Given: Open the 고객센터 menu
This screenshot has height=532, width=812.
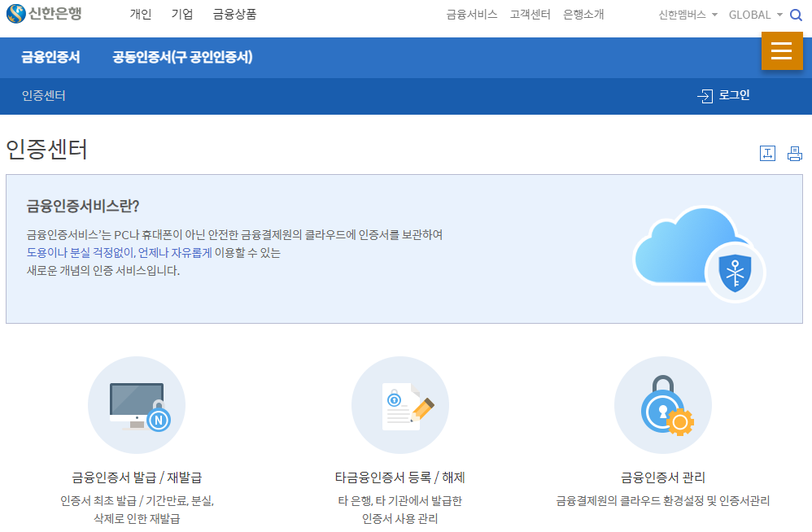Looking at the screenshot, I should pyautogui.click(x=530, y=15).
